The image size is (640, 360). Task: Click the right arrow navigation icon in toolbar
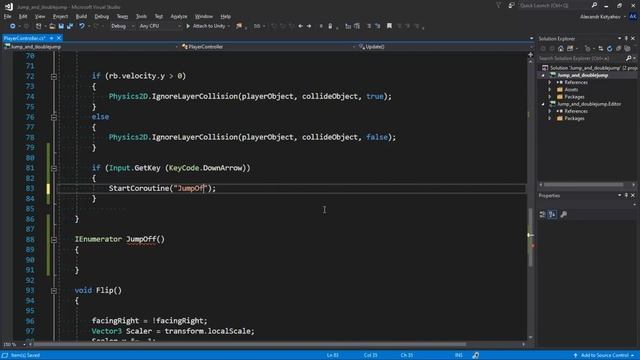pyautogui.click(x=309, y=26)
